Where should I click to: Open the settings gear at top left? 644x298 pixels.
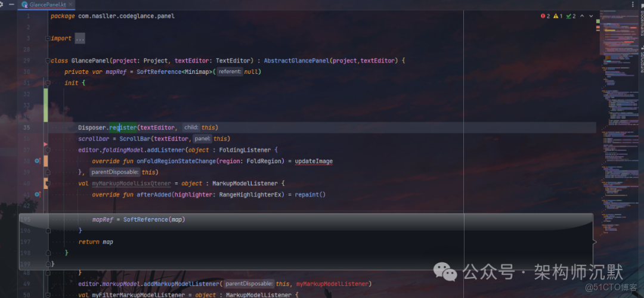tap(2, 4)
